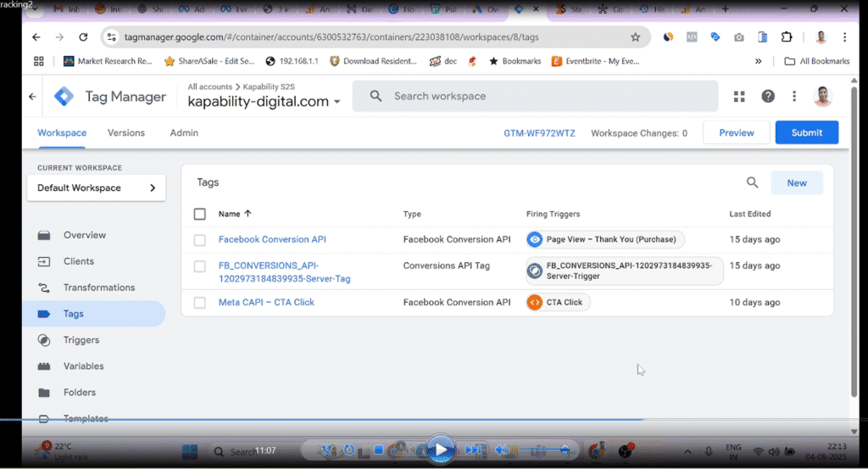Viewport: 868px width, 469px height.
Task: Click the search icon in Tags panel
Action: coord(752,182)
